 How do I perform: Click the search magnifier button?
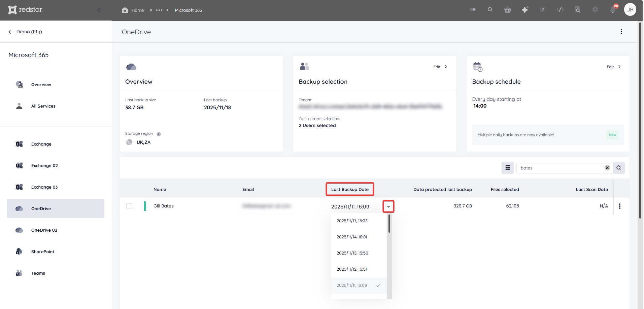tap(619, 168)
